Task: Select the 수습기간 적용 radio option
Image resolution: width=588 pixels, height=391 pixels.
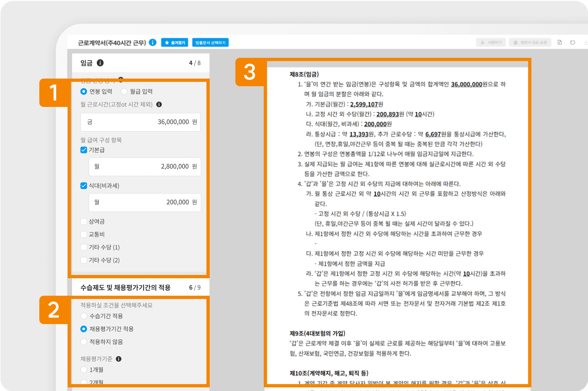Action: point(84,316)
